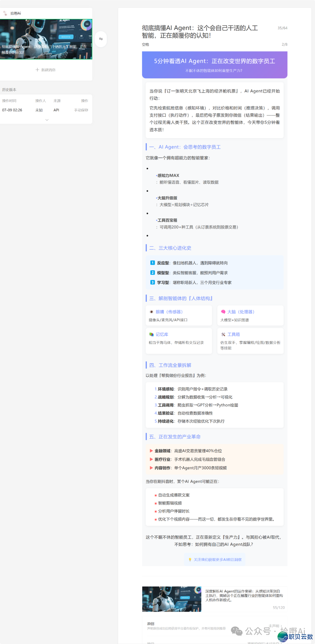Click the eye icon in 眼睛（传感器） card

pyautogui.click(x=151, y=312)
